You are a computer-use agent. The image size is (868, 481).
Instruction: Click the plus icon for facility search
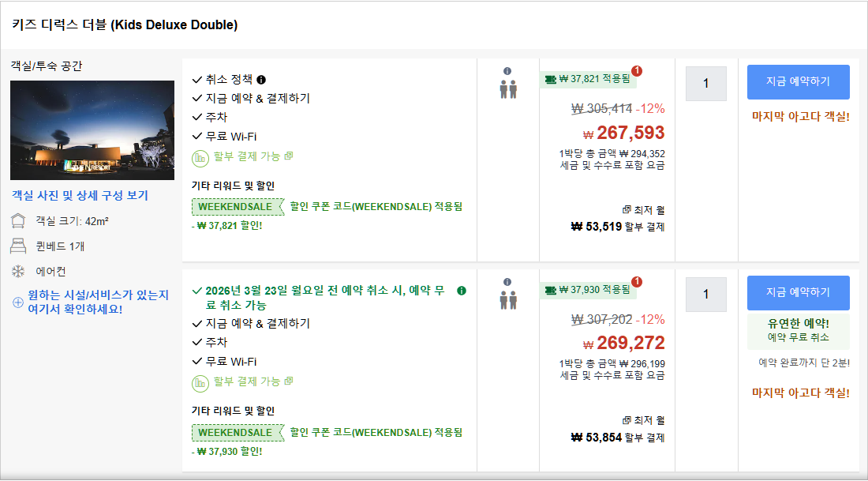(17, 302)
